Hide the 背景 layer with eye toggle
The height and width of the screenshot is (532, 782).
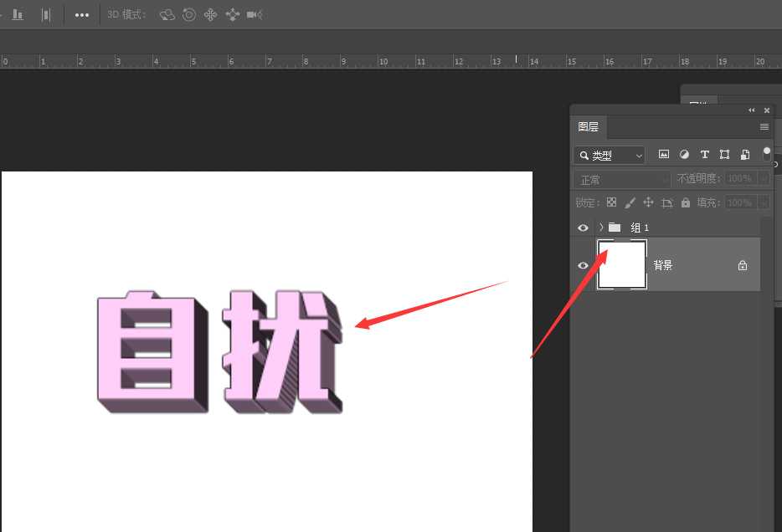(583, 265)
